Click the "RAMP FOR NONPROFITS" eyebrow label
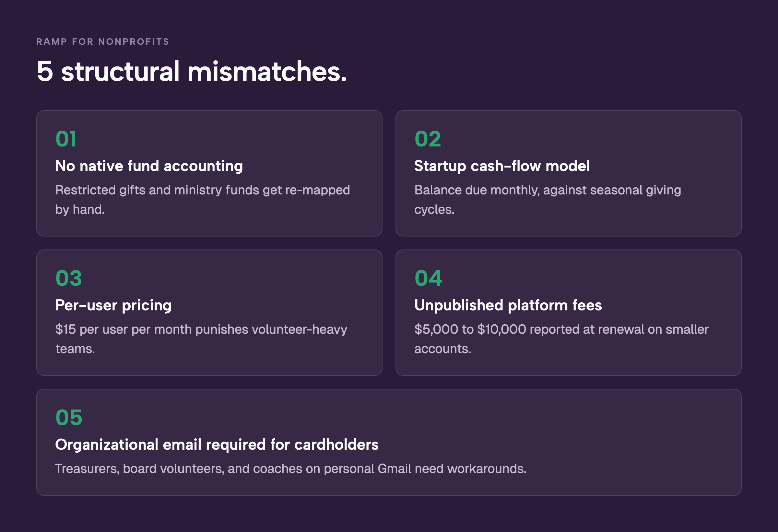The image size is (778, 532). (x=102, y=41)
